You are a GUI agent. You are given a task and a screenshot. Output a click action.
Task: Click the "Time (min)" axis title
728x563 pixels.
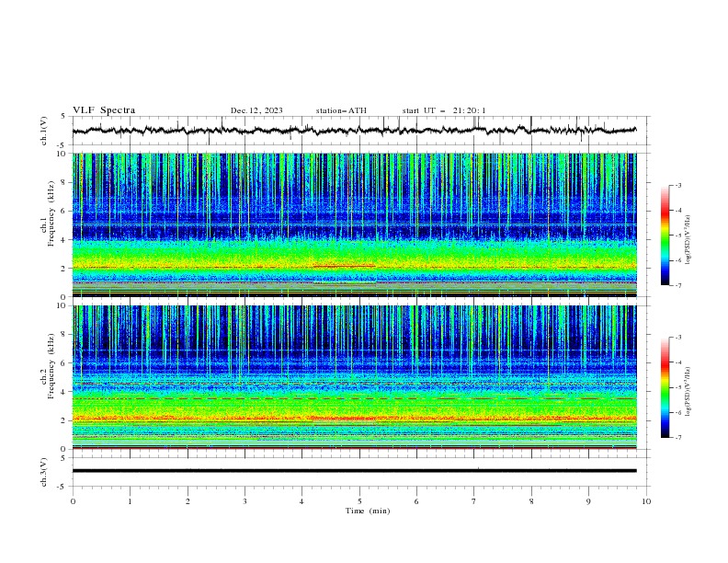[x=368, y=511]
